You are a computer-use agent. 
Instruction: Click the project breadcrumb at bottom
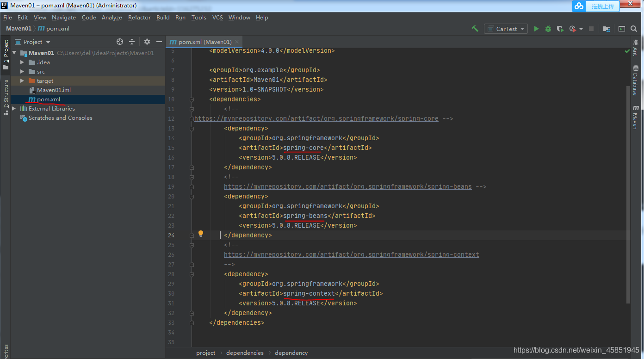(205, 353)
